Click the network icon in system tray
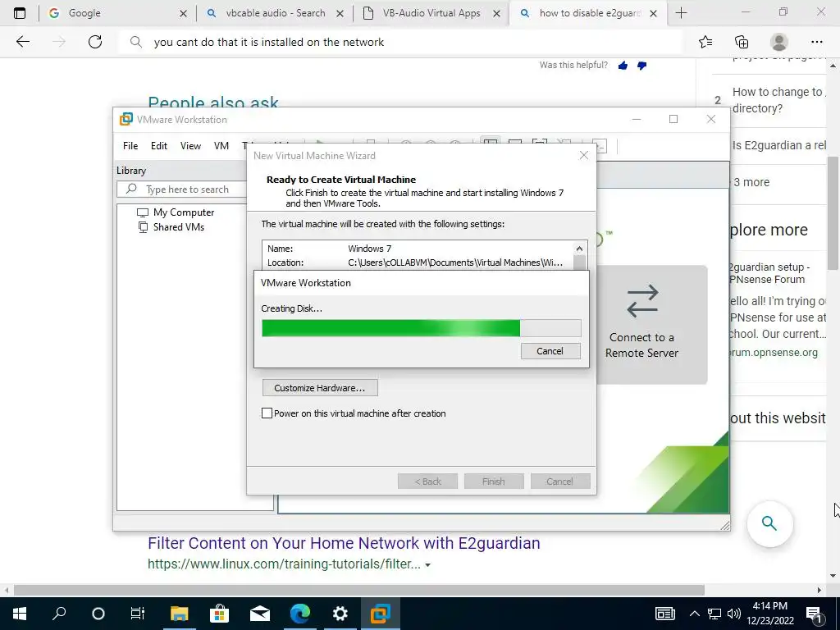Viewport: 840px width, 630px height. click(x=714, y=614)
